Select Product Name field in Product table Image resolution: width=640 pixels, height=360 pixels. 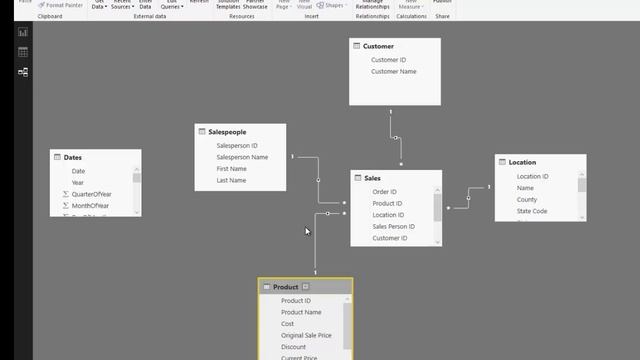(x=301, y=312)
